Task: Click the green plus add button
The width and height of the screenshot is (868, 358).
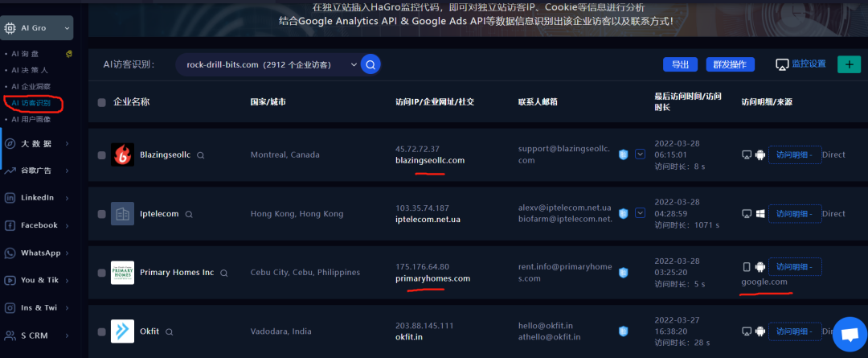Action: point(849,64)
